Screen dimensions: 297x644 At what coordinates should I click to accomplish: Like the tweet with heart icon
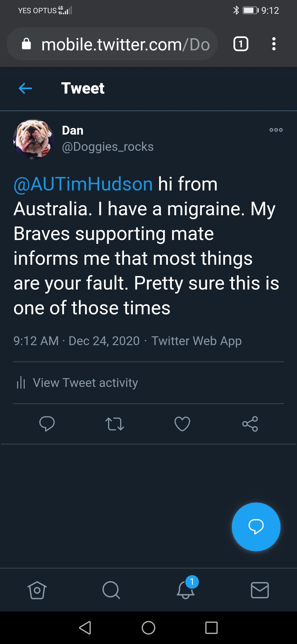[182, 424]
